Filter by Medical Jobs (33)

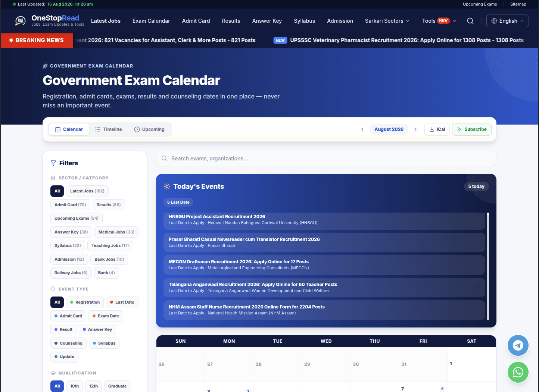click(116, 232)
